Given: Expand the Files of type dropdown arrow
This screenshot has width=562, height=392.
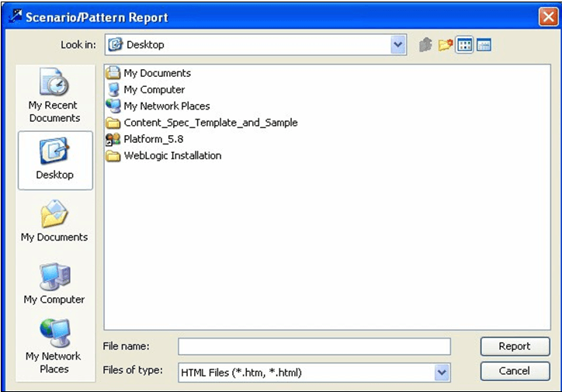Looking at the screenshot, I should pos(442,373).
